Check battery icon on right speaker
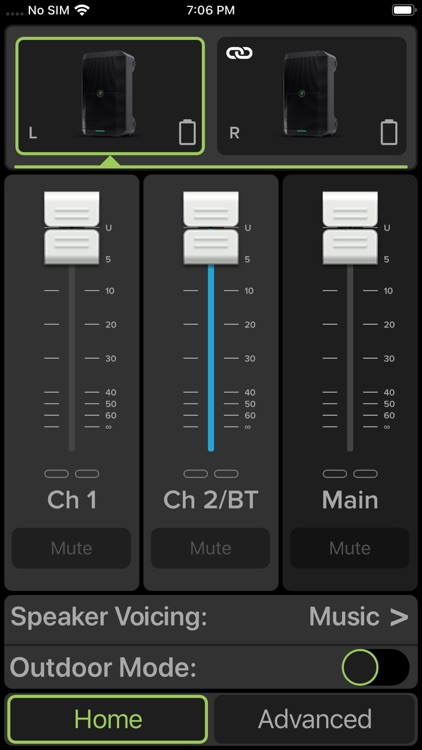Image resolution: width=422 pixels, height=750 pixels. point(389,132)
